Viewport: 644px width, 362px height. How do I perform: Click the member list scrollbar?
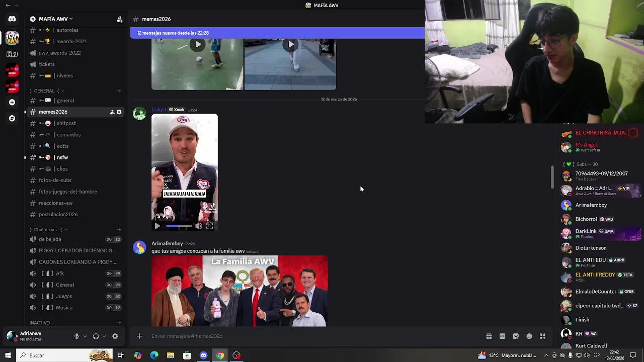(x=552, y=177)
